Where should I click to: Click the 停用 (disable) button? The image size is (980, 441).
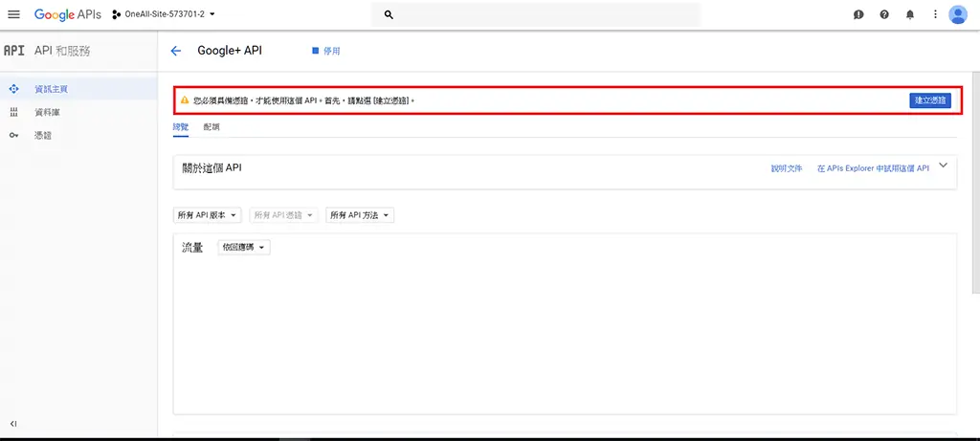(326, 52)
